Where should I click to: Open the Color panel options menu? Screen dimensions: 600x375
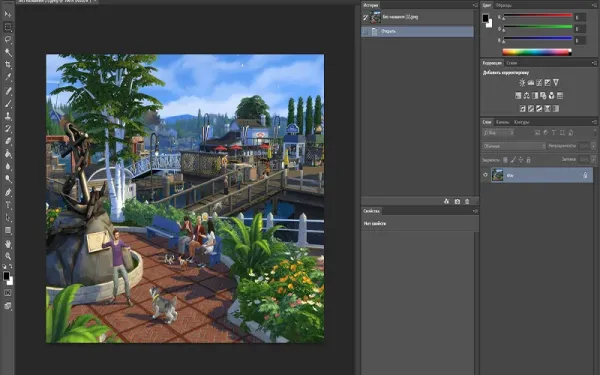click(594, 5)
